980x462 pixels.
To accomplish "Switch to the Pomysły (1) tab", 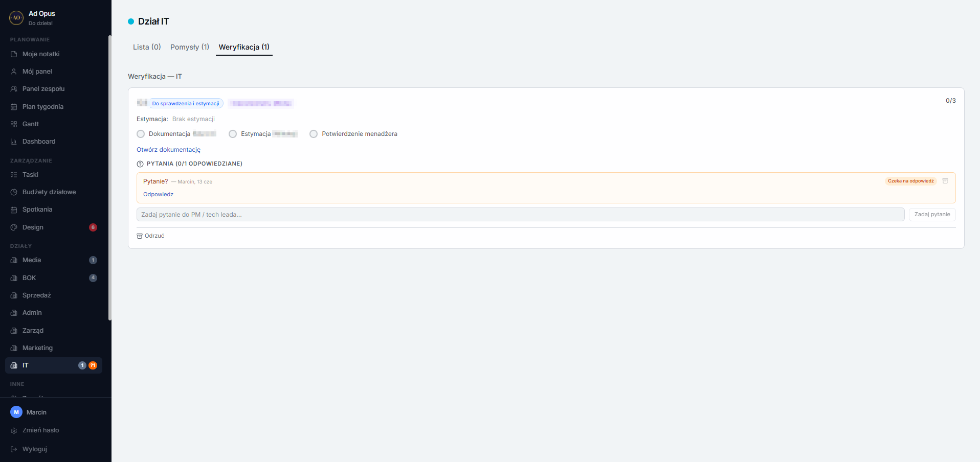I will click(x=190, y=47).
